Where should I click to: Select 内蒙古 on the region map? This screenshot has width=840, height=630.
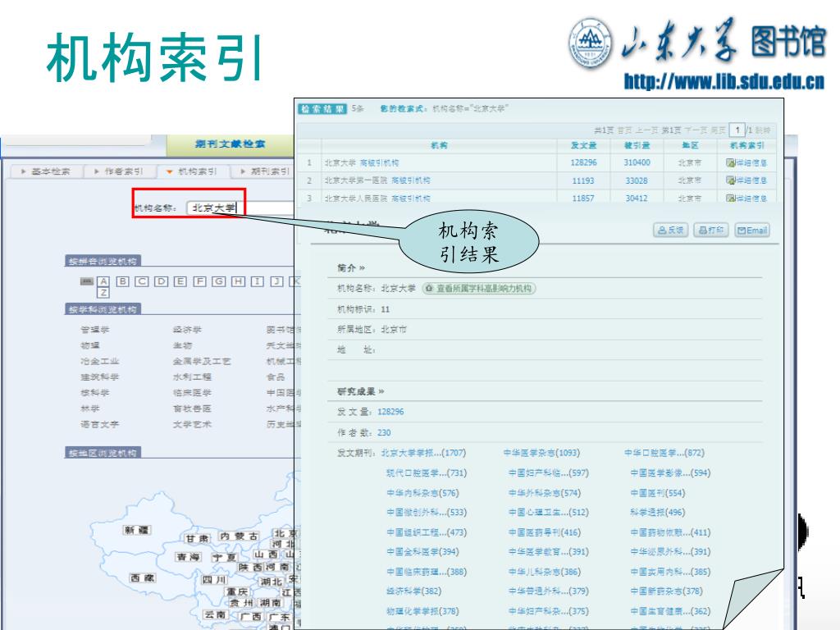[239, 536]
